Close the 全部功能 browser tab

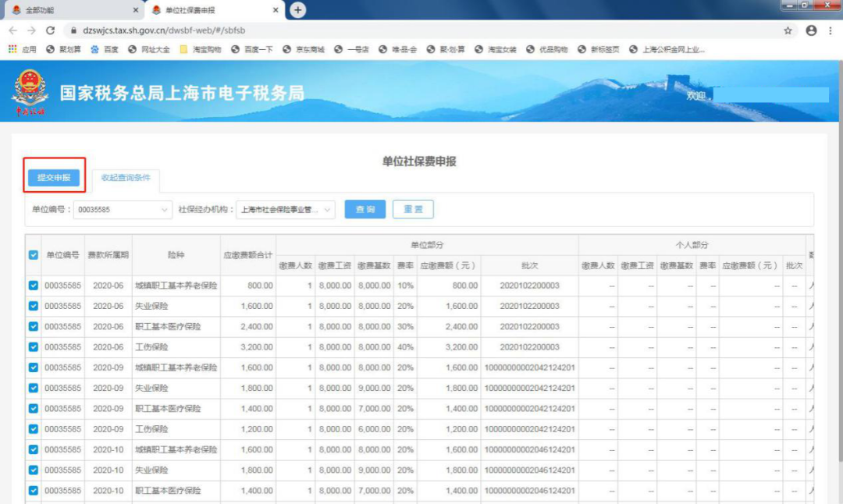point(136,9)
